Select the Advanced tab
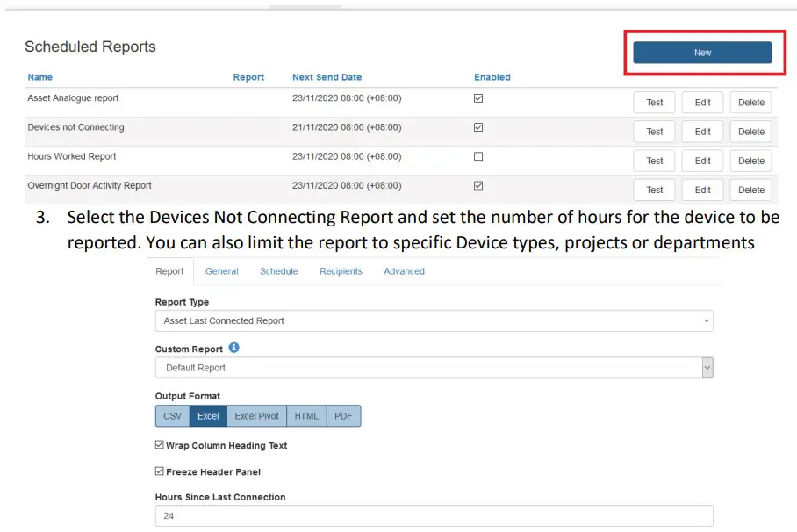This screenshot has height=532, width=797. click(x=404, y=271)
